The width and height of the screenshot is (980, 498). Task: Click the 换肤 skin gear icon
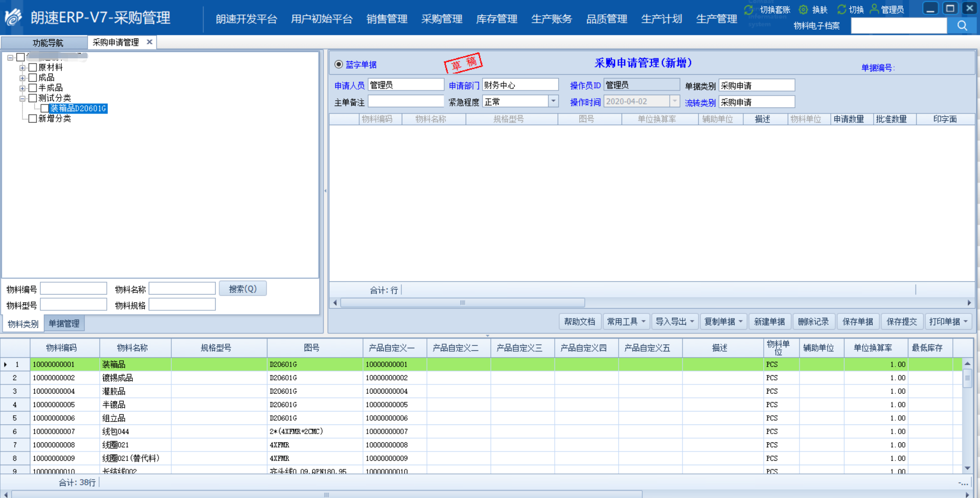803,10
